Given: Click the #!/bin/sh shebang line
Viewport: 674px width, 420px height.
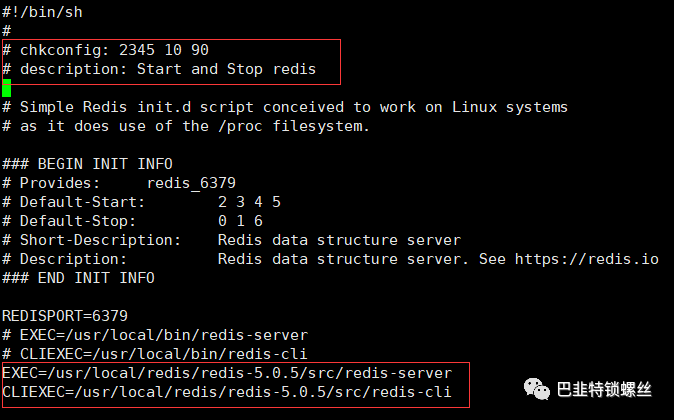Looking at the screenshot, I should click(42, 12).
